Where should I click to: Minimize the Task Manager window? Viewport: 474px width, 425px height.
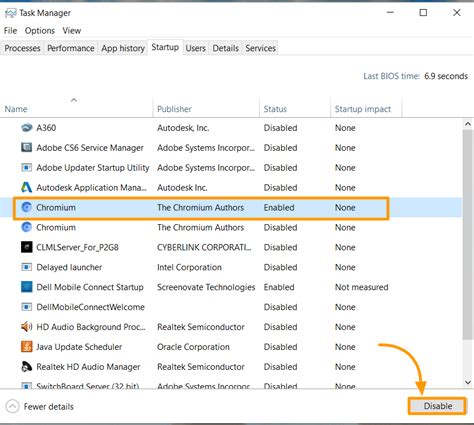pyautogui.click(x=390, y=13)
